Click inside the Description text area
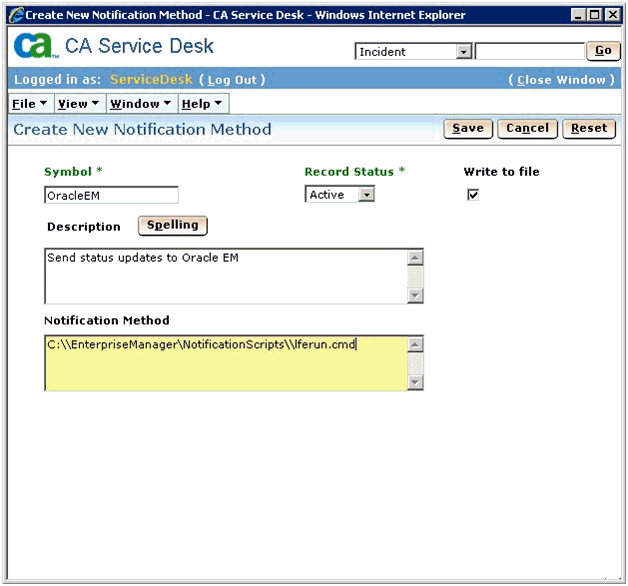The image size is (628, 586). click(x=226, y=276)
